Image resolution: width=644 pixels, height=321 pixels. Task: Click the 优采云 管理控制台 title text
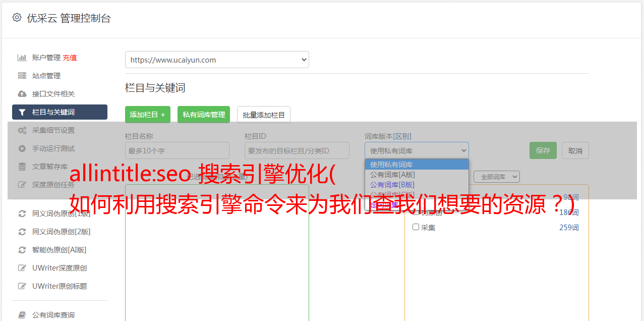pyautogui.click(x=69, y=18)
